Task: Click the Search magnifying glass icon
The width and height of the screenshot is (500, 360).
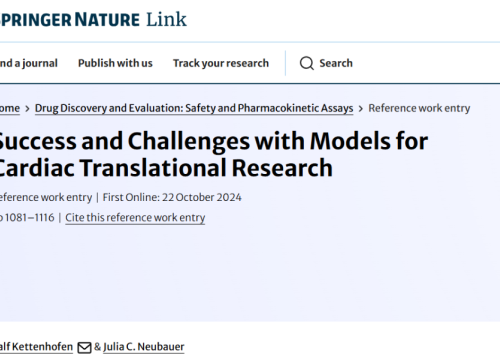Action: [x=307, y=63]
